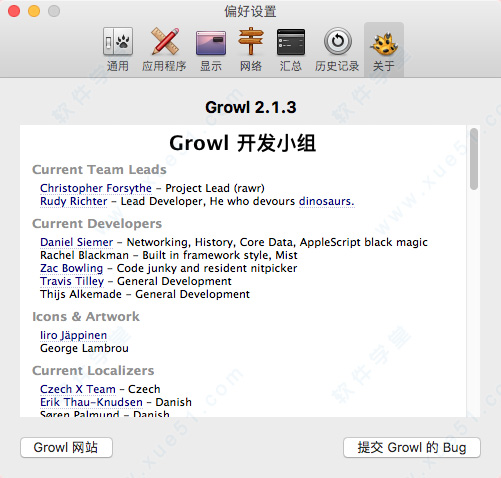
Task: Open the Rudy Richter link
Action: pos(74,201)
